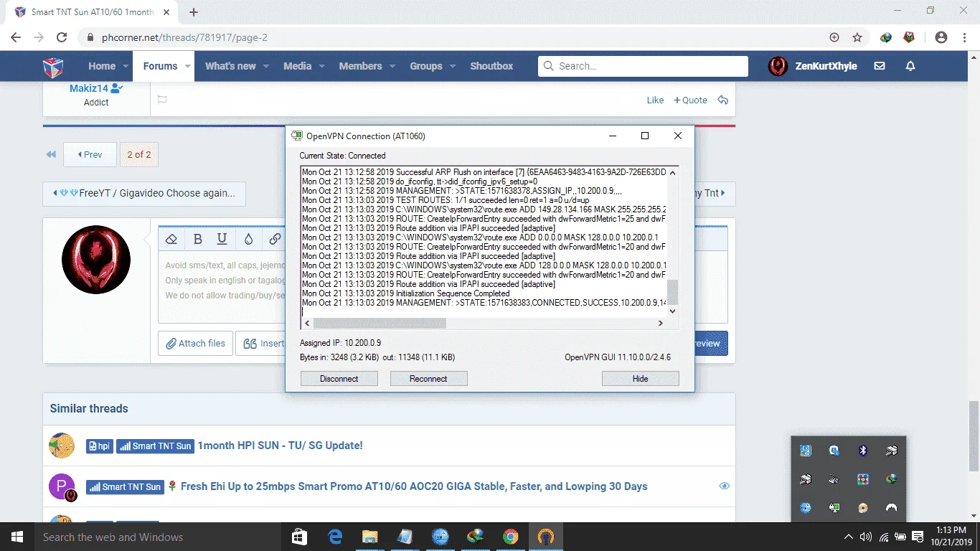Viewport: 980px width, 551px height.
Task: Click the eye watch icon on thread
Action: (x=724, y=486)
